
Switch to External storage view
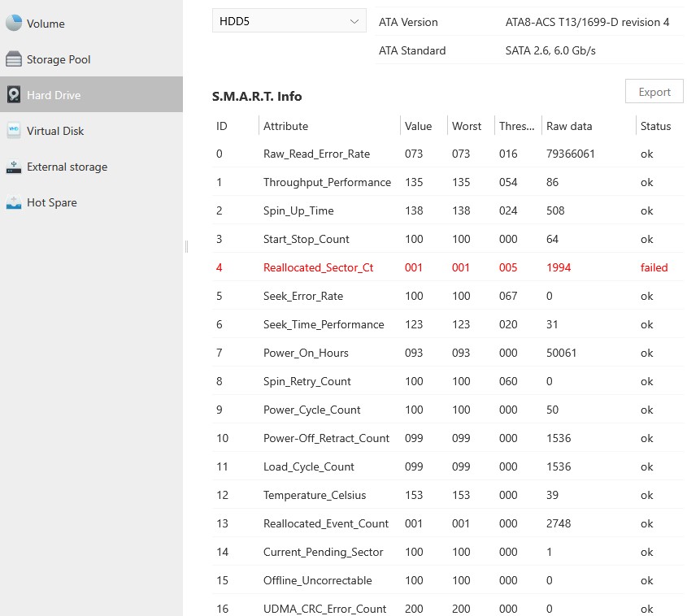coord(91,167)
